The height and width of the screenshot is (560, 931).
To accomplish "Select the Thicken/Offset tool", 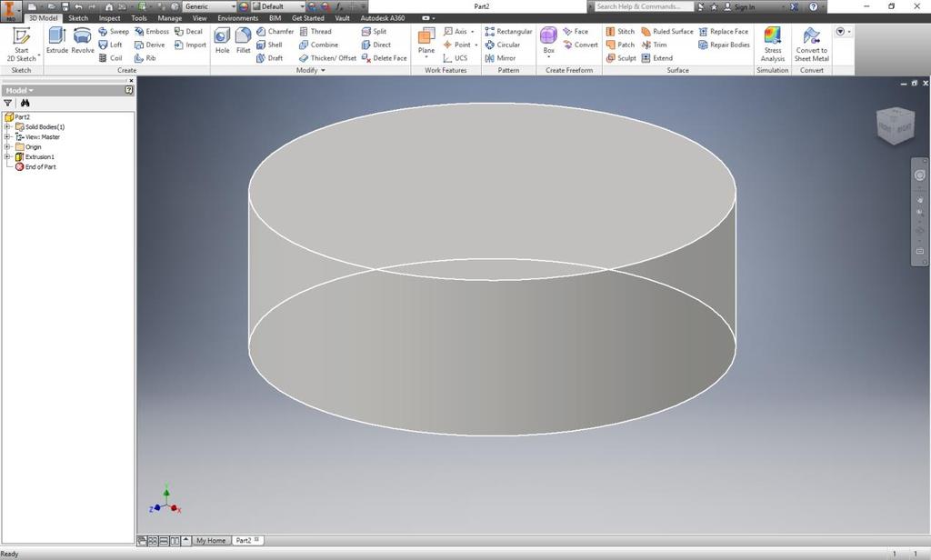I will coord(327,58).
